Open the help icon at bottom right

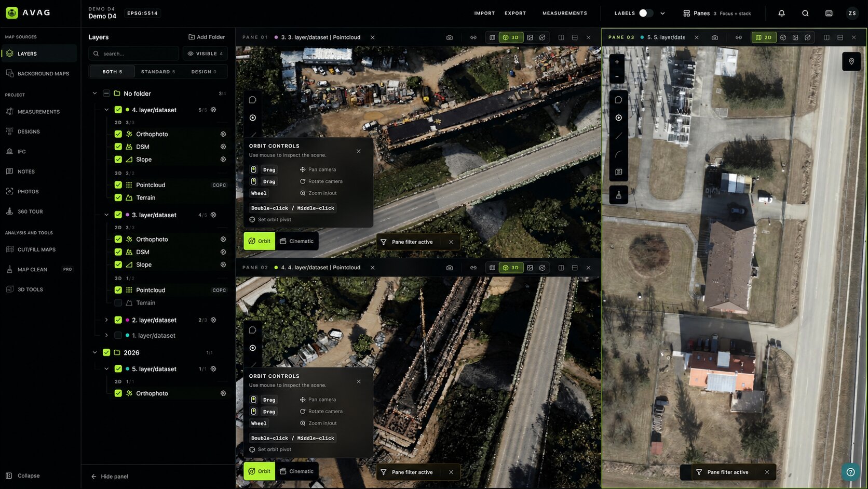850,472
